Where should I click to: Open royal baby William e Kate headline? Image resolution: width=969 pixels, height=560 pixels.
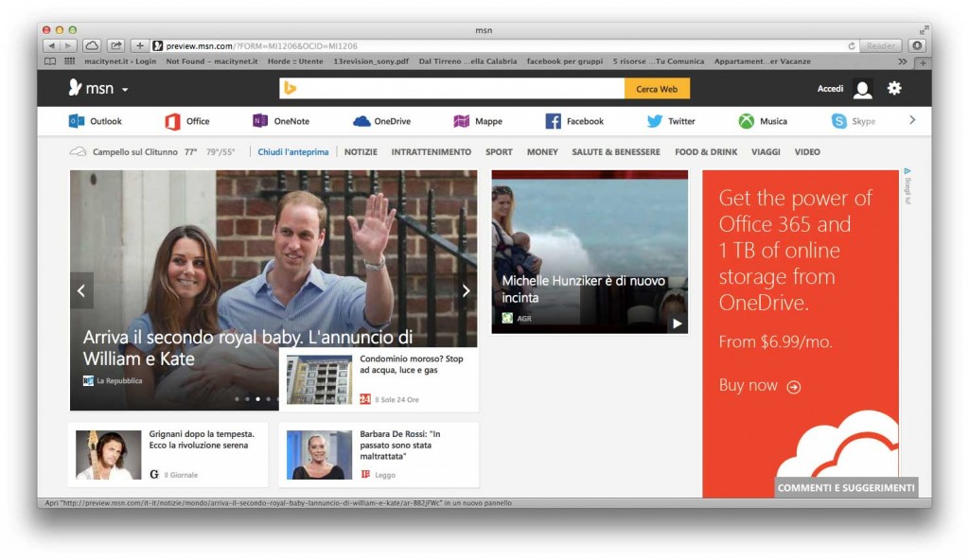(x=247, y=348)
